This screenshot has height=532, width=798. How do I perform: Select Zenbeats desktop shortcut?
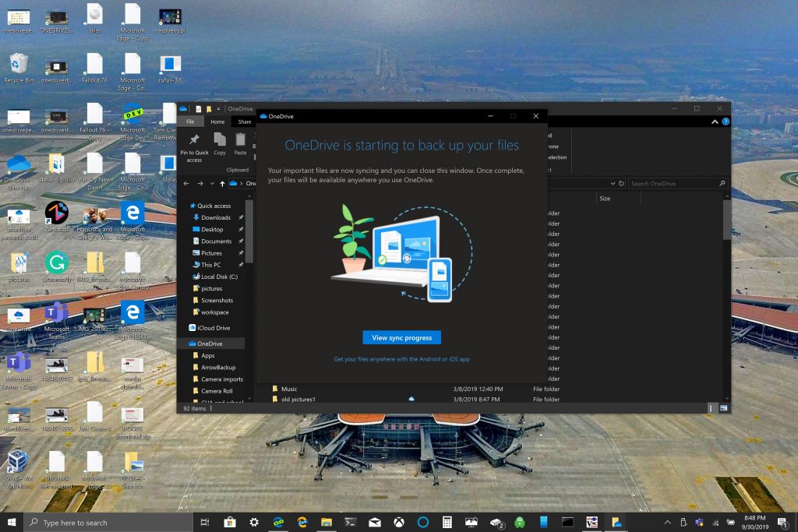[x=56, y=217]
